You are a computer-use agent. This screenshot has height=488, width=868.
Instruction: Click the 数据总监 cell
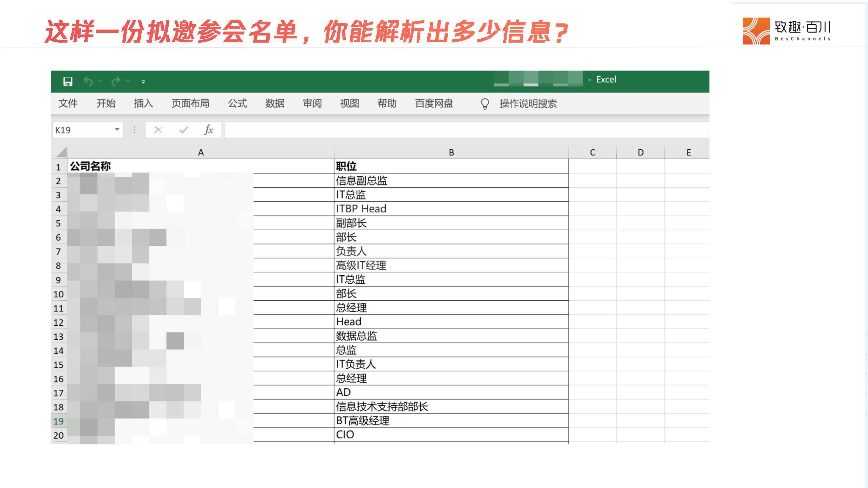(x=451, y=336)
